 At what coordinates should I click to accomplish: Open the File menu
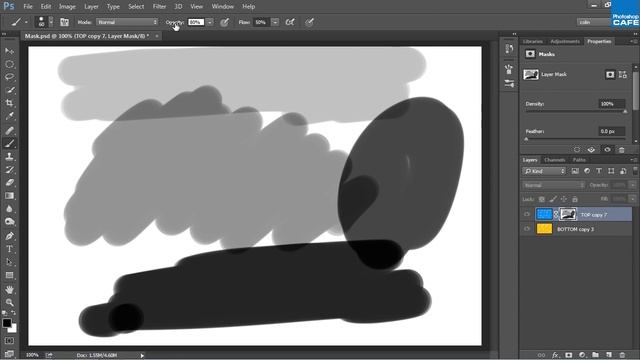(x=28, y=7)
